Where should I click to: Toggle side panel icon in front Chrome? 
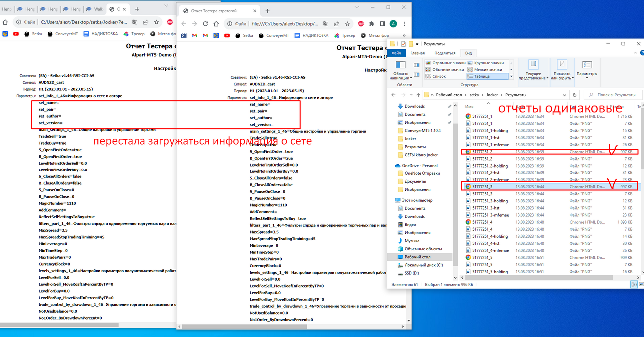[x=382, y=23]
